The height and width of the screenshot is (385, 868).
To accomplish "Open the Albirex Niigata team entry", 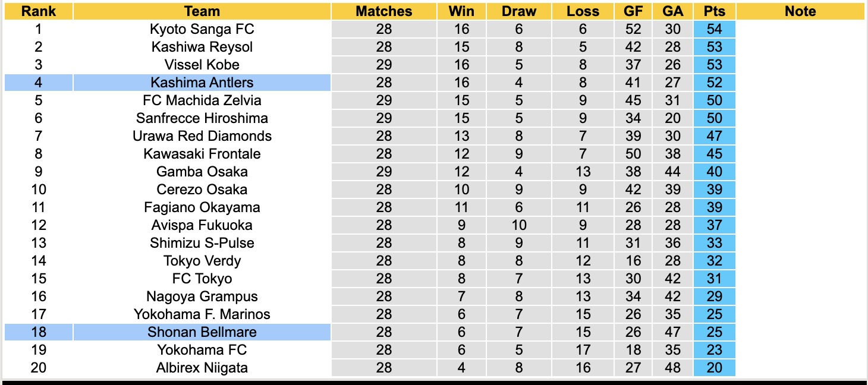I will [202, 368].
